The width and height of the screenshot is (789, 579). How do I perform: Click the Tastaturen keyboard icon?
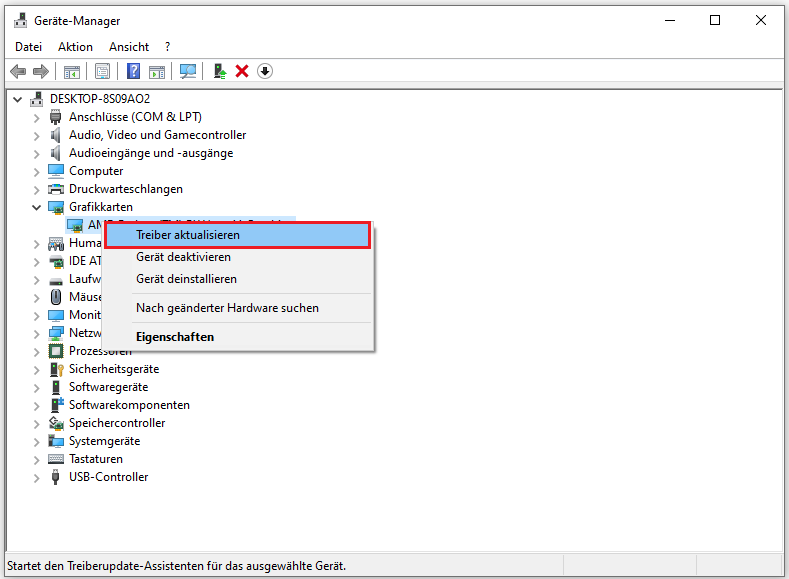tap(56, 459)
